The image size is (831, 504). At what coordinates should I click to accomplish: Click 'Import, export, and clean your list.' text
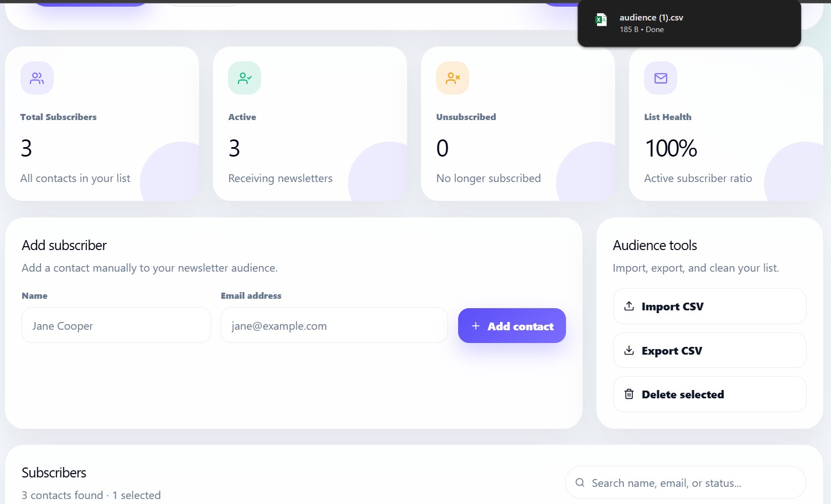tap(696, 268)
